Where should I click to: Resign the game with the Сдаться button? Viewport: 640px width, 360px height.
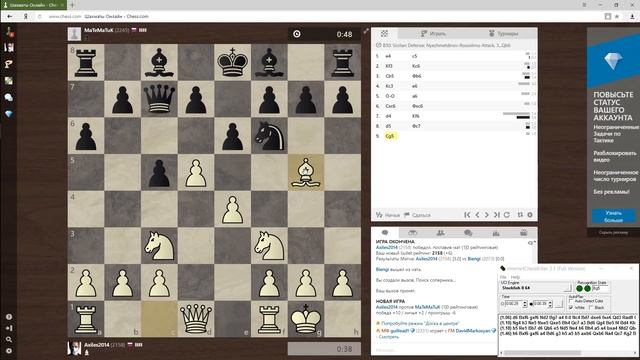click(x=417, y=215)
